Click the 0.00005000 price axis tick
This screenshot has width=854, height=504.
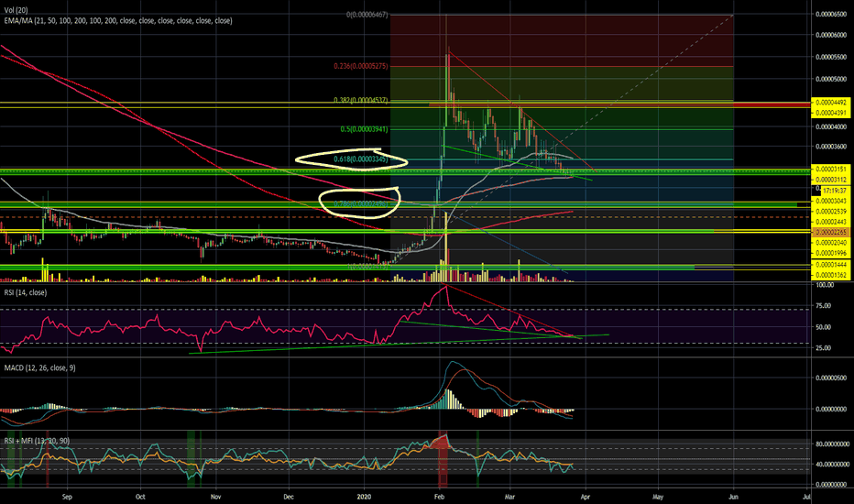pyautogui.click(x=831, y=79)
